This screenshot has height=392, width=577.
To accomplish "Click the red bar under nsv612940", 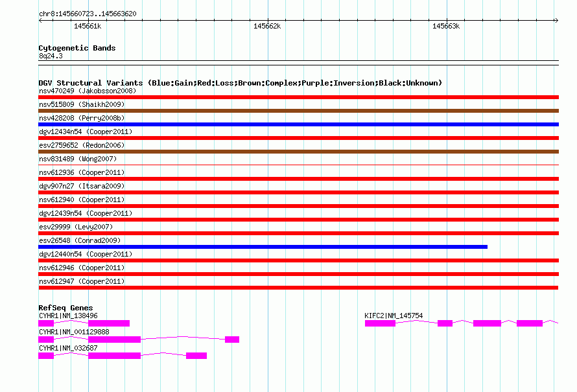I will (298, 206).
